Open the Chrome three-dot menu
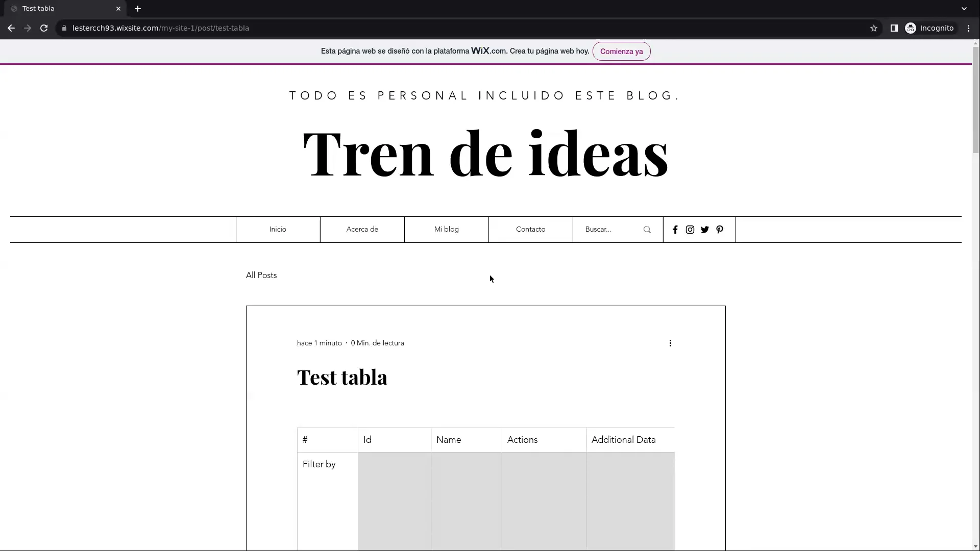The width and height of the screenshot is (980, 551). click(x=969, y=28)
